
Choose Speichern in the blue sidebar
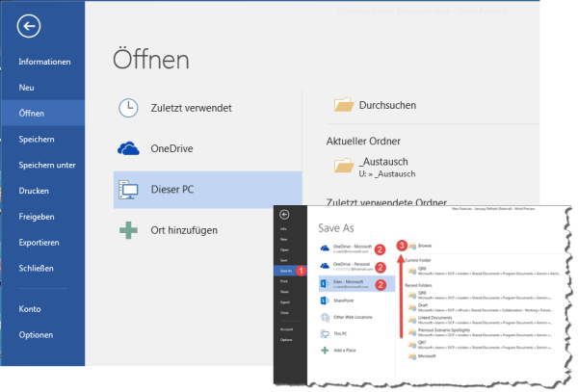click(x=37, y=139)
